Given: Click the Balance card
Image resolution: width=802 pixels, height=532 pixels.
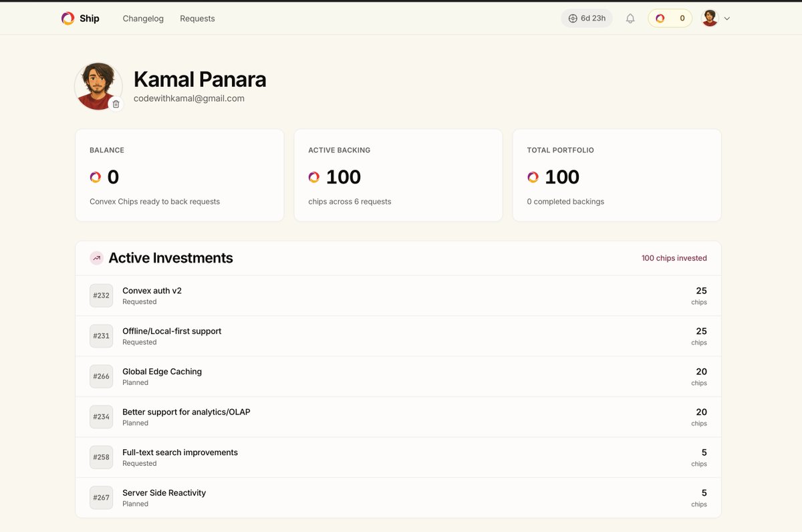Looking at the screenshot, I should (180, 175).
